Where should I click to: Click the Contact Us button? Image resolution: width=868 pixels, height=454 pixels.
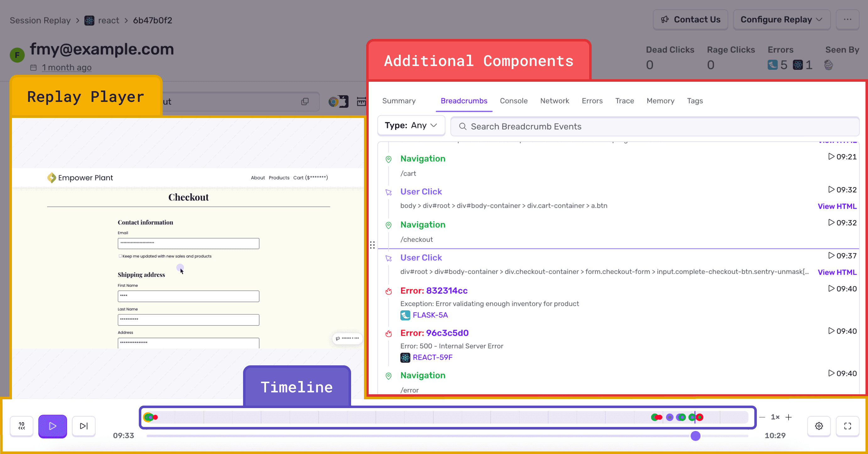tap(691, 19)
